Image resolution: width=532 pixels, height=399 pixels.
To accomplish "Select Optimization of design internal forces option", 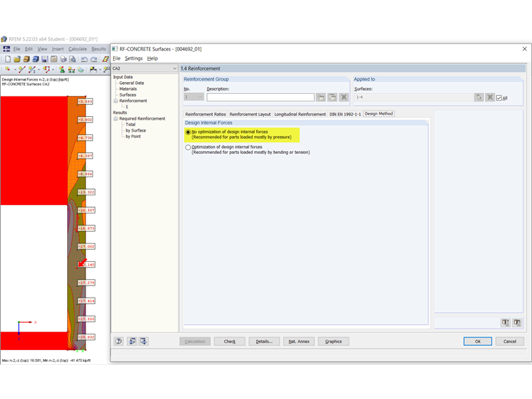I will [x=188, y=147].
